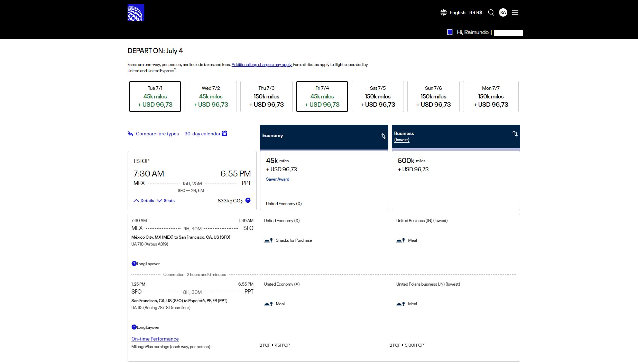638x364 pixels.
Task: Open the hamburger menu icon
Action: tap(515, 12)
